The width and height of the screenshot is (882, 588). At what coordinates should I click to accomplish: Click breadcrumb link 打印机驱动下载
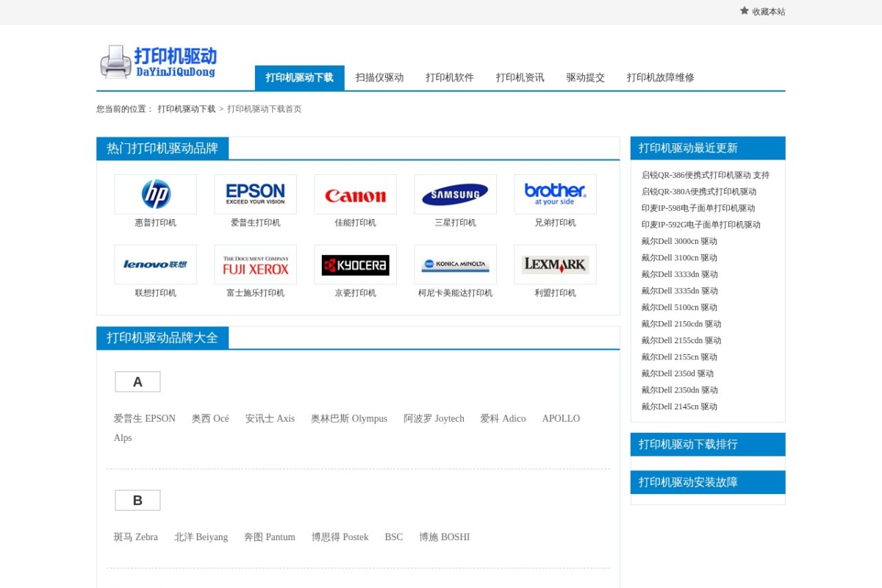point(187,109)
